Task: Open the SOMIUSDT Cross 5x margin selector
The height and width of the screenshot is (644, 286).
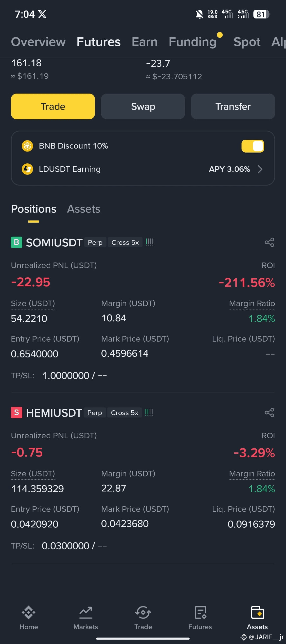Action: pyautogui.click(x=125, y=242)
